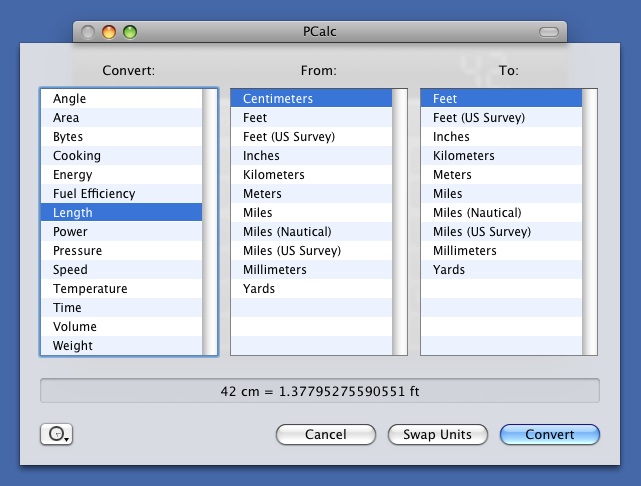The width and height of the screenshot is (641, 486).
Task: Choose Meters in the From list
Action: [262, 194]
